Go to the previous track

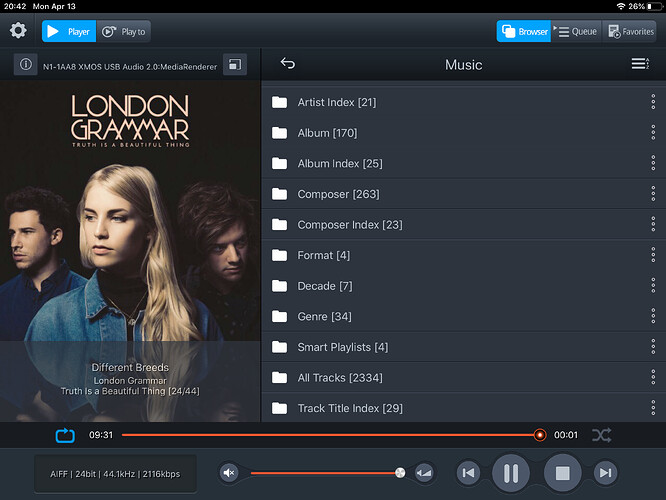(x=468, y=473)
